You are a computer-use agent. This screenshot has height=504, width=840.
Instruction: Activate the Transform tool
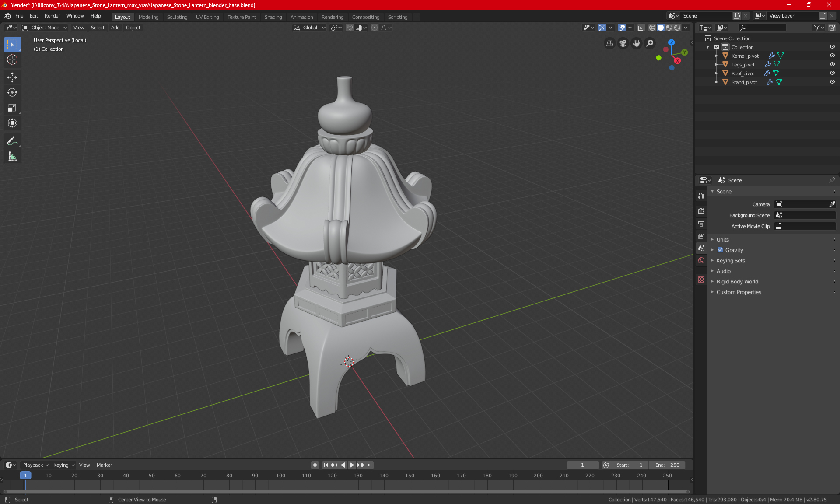(x=12, y=123)
